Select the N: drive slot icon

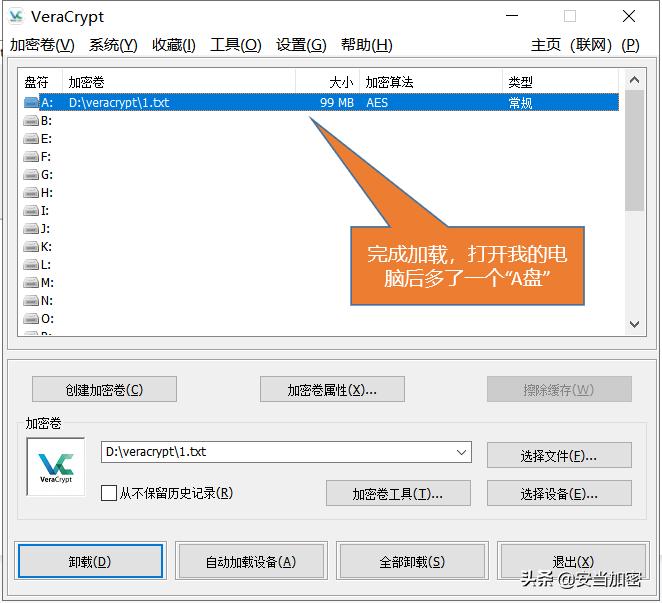coord(31,301)
